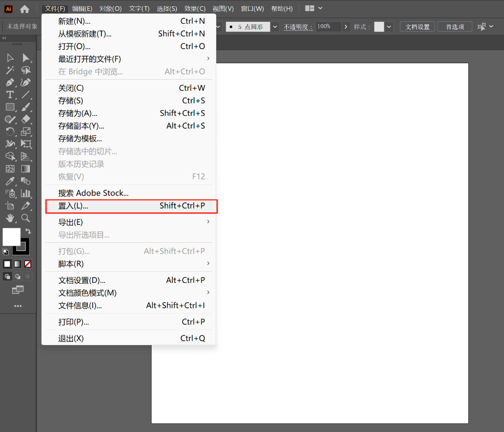
Task: Switch to Draw Behind mode
Action: click(x=18, y=277)
